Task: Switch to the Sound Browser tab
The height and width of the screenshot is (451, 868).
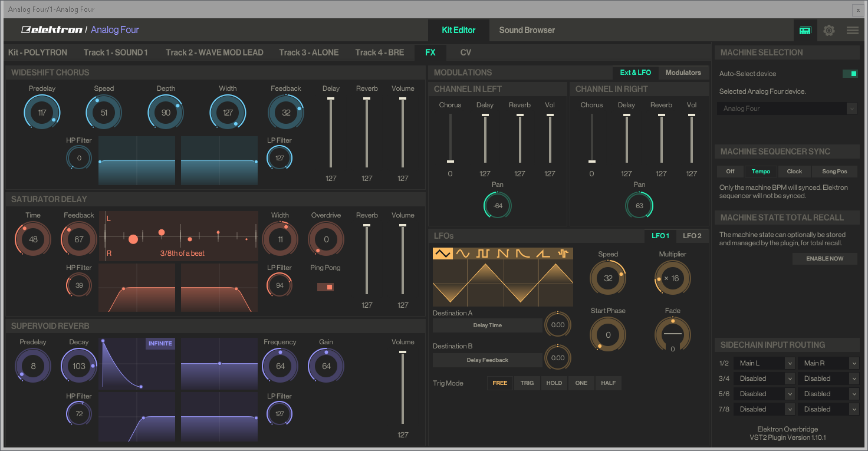Action: 527,30
